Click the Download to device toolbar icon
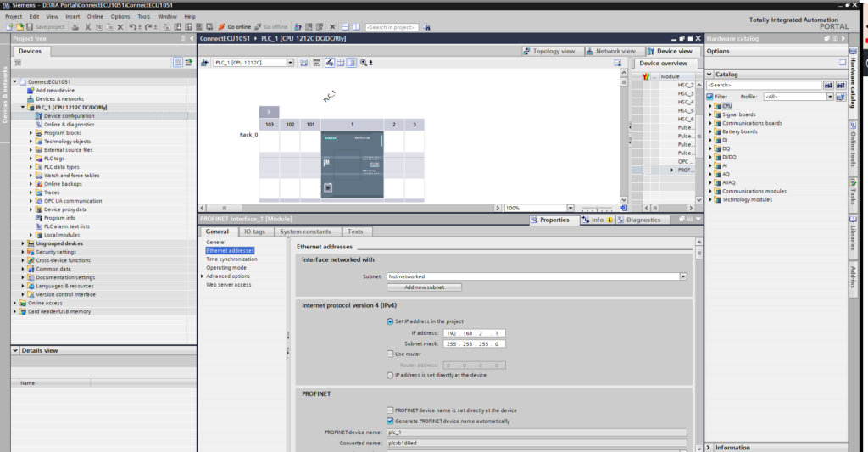This screenshot has height=452, width=868. click(178, 26)
